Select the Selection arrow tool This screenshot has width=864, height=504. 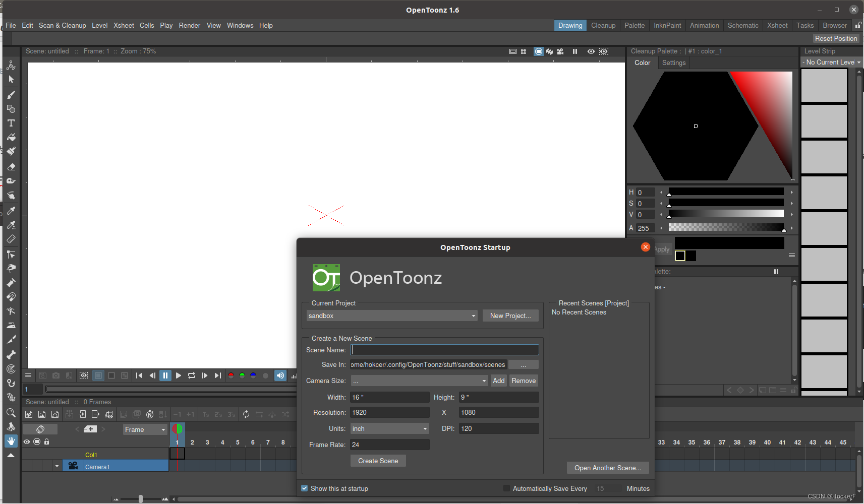(x=11, y=80)
